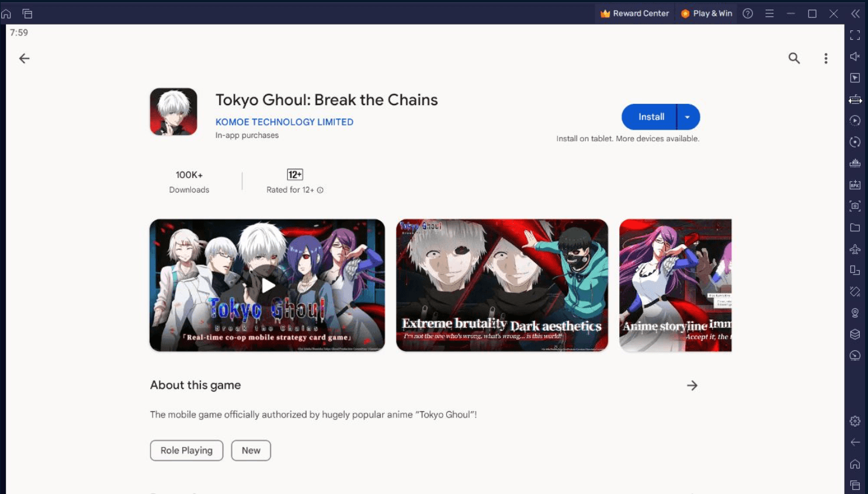Play the Tokyo Ghoul trailer video

click(x=268, y=286)
